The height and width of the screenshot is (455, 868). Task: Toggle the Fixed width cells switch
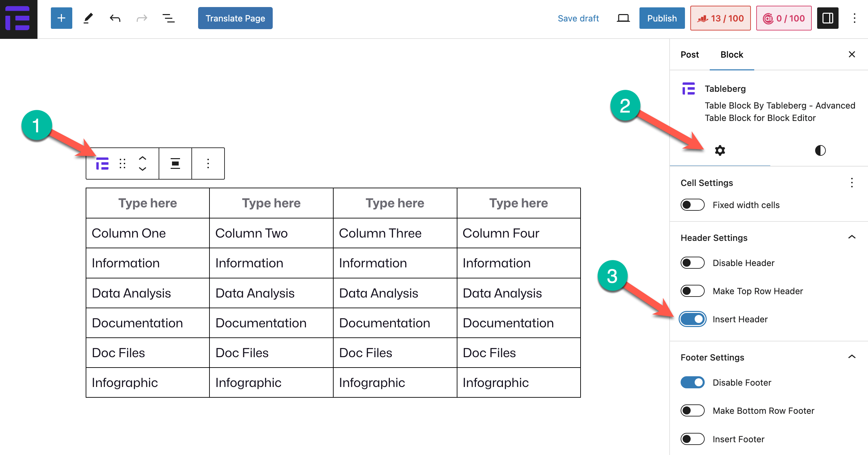tap(692, 205)
